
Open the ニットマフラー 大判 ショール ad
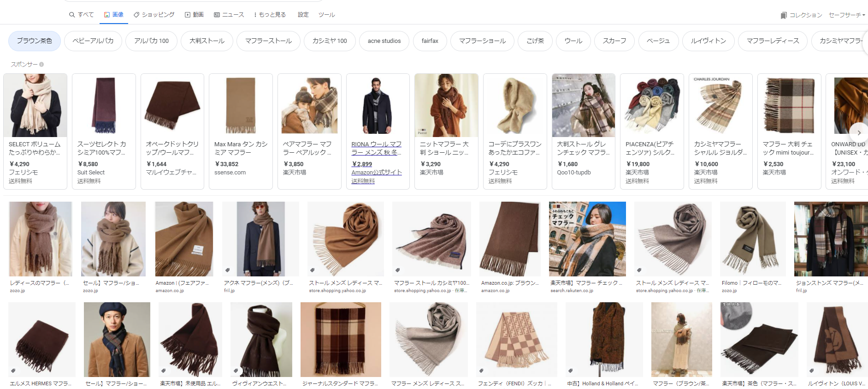(446, 131)
